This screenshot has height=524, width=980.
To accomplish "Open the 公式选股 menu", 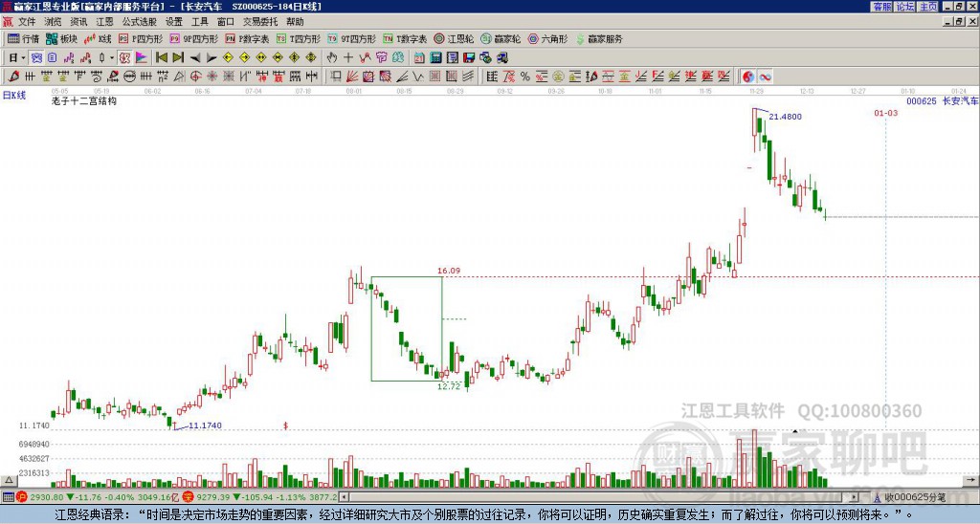I will click(140, 22).
